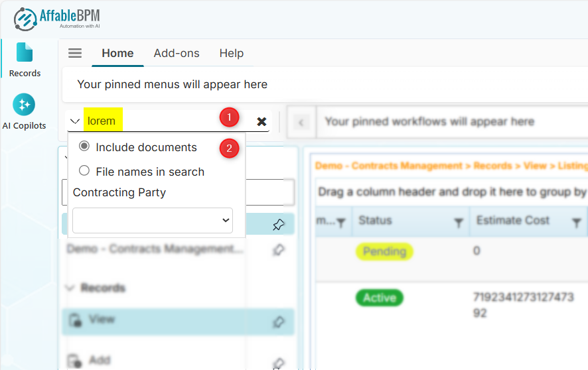This screenshot has height=370, width=588.
Task: Click the View item icon
Action: pos(75,320)
